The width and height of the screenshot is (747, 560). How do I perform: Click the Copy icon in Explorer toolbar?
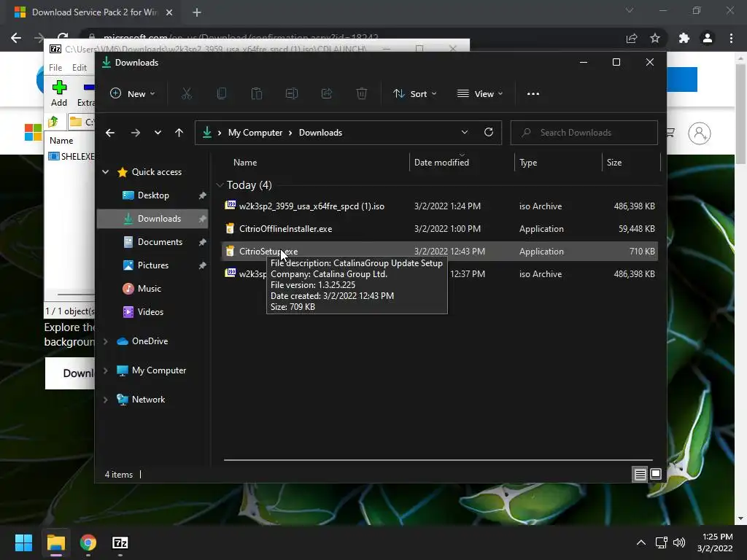[x=222, y=94]
